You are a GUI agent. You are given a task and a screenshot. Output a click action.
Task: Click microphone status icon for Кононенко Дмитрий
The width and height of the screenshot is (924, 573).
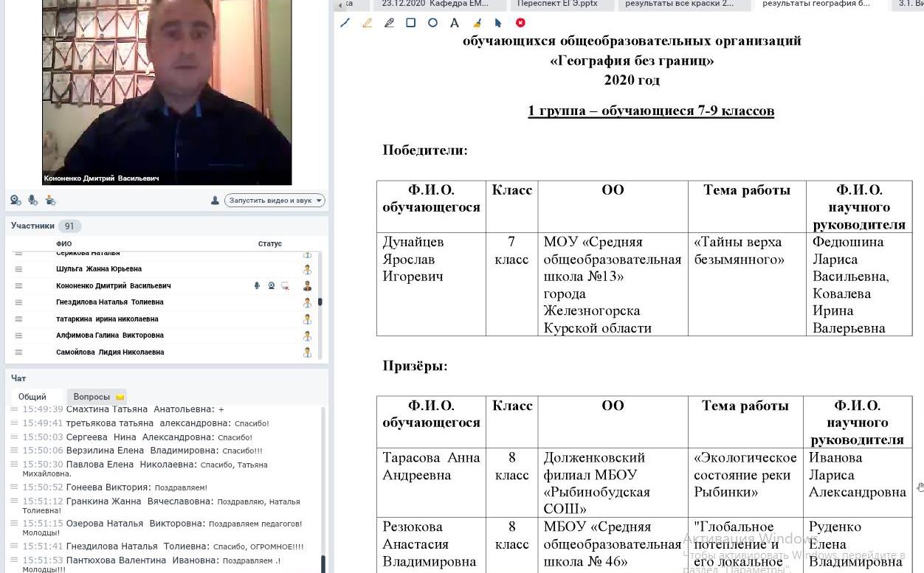(257, 285)
